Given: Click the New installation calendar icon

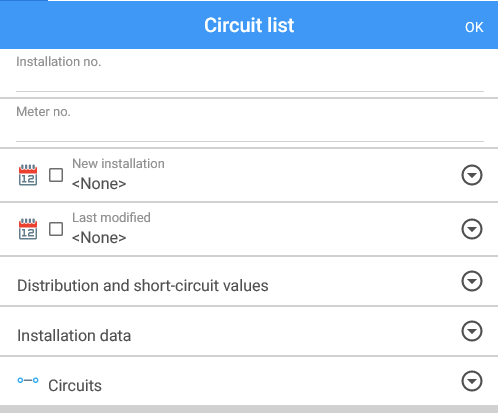Looking at the screenshot, I should (28, 175).
